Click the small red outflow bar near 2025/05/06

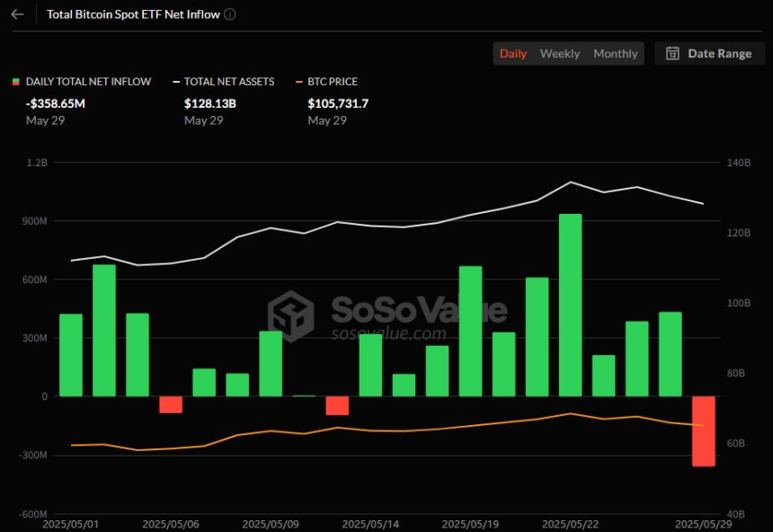tap(171, 404)
